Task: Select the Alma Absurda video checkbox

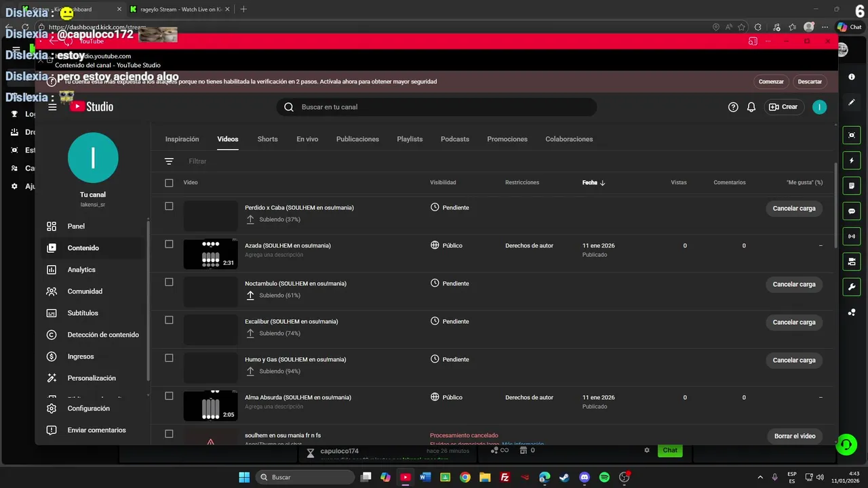Action: tap(169, 396)
